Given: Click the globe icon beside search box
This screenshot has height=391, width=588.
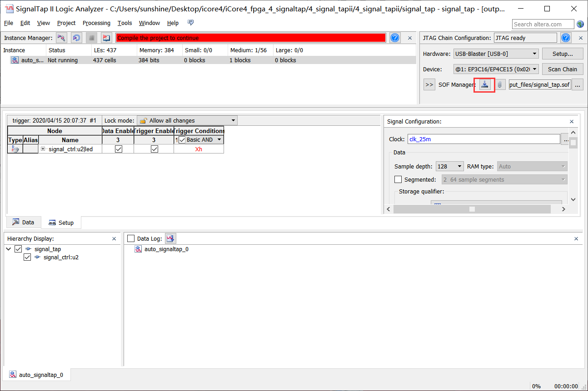Looking at the screenshot, I should click(x=580, y=24).
